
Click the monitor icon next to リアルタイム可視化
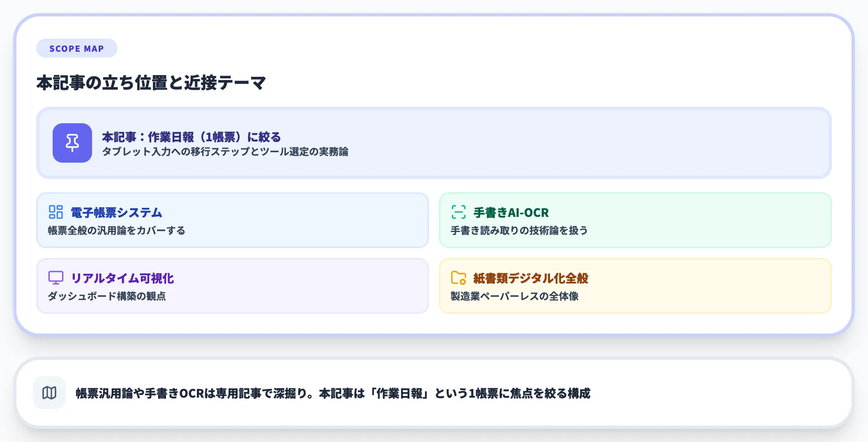tap(56, 278)
